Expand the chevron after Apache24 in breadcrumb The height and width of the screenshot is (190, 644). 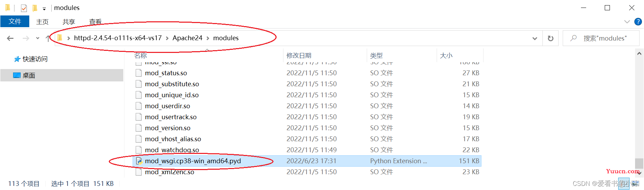pyautogui.click(x=208, y=38)
